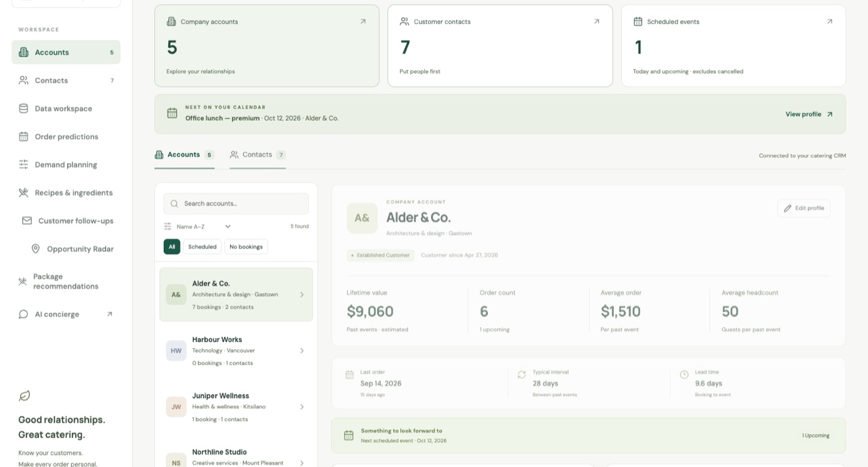Click the Customer contacts people icon
Image resolution: width=868 pixels, height=467 pixels.
click(404, 21)
